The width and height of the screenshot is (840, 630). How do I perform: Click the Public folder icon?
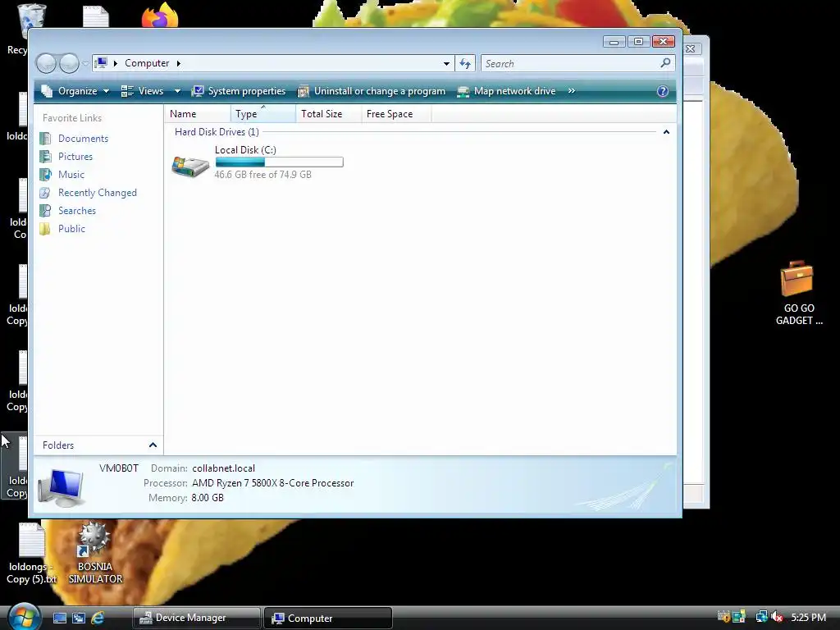point(46,229)
